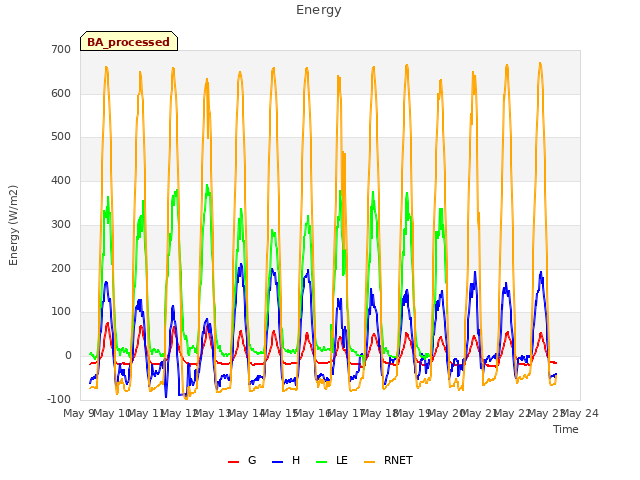Viewport: 640px width, 480px height.
Task: Click the 600 y-axis tick label
Action: coord(61,93)
